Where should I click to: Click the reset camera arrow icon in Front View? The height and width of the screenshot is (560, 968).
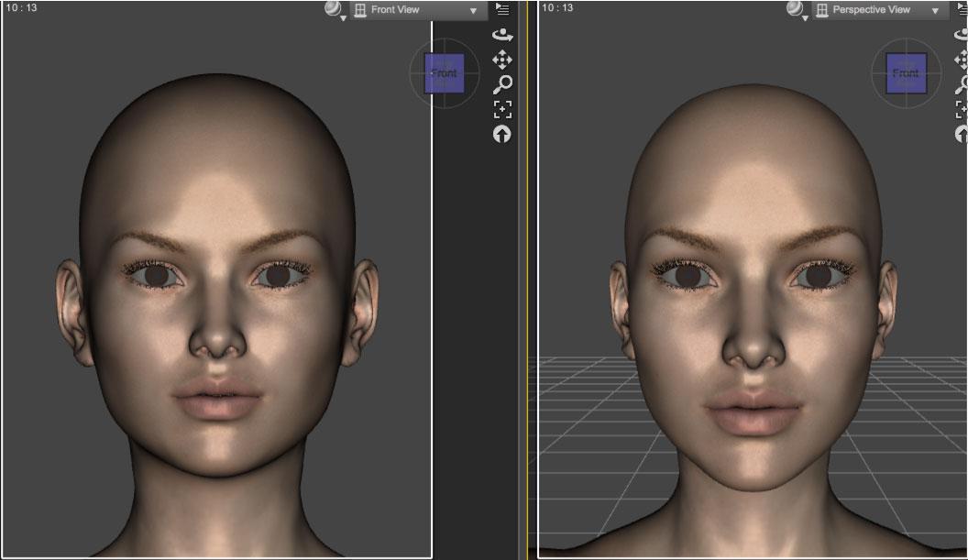[x=502, y=134]
